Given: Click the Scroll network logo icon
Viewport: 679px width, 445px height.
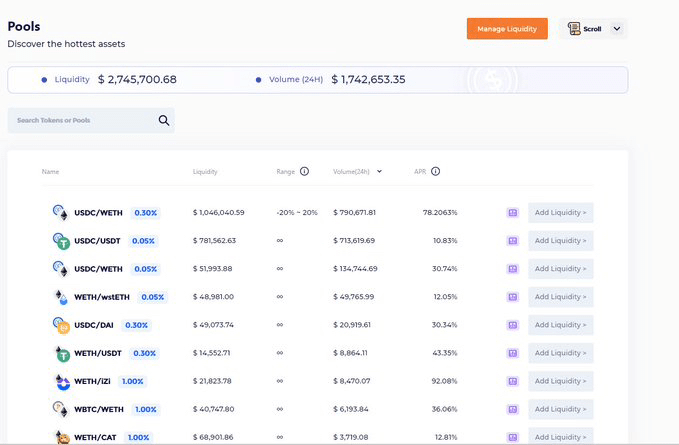Looking at the screenshot, I should tap(575, 29).
